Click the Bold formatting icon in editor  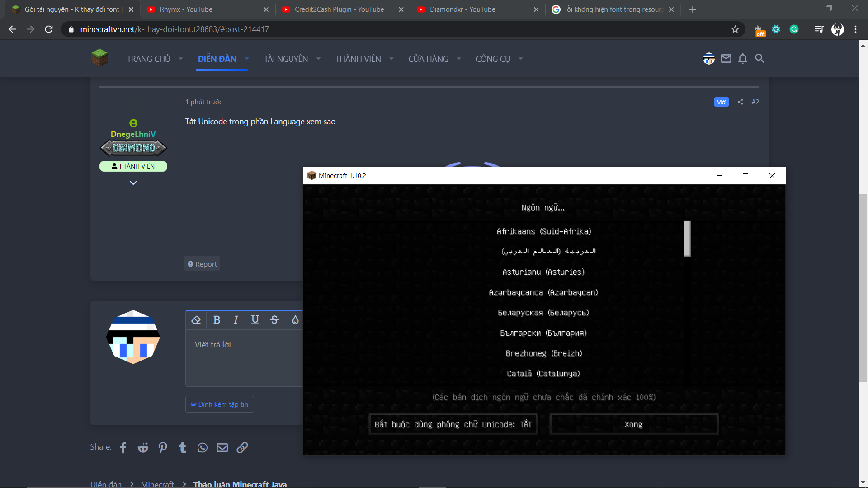[x=217, y=320]
